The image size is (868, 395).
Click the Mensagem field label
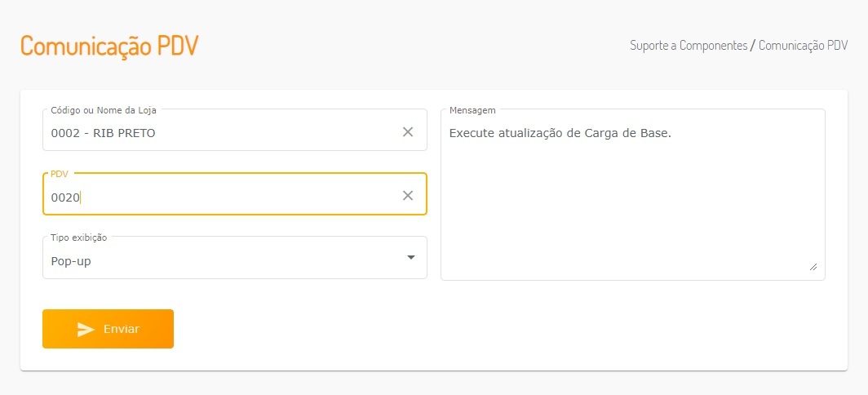(472, 110)
